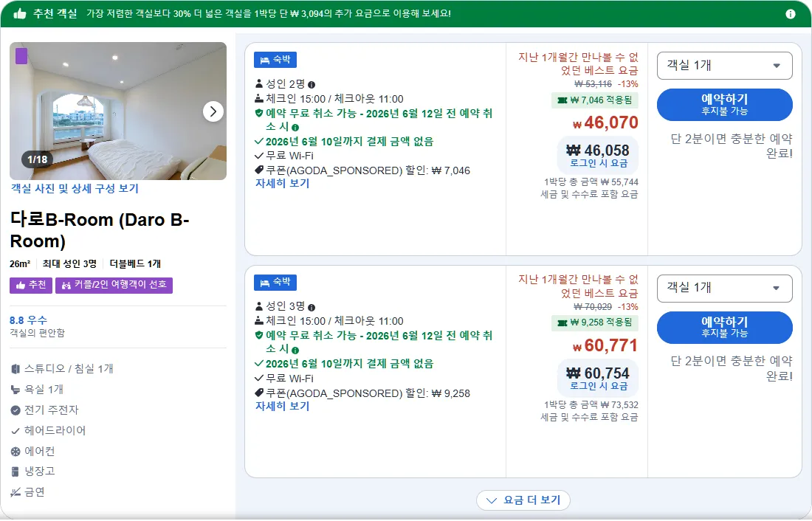Click info icon next to 성인 2명
The height and width of the screenshot is (521, 812).
[312, 84]
